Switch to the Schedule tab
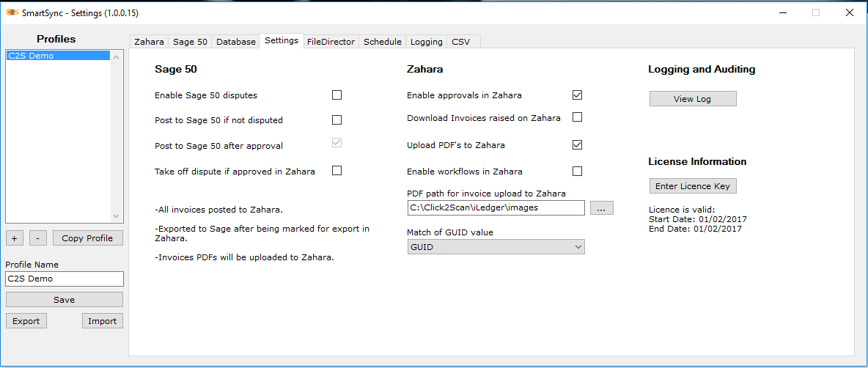Image resolution: width=868 pixels, height=368 pixels. point(383,42)
